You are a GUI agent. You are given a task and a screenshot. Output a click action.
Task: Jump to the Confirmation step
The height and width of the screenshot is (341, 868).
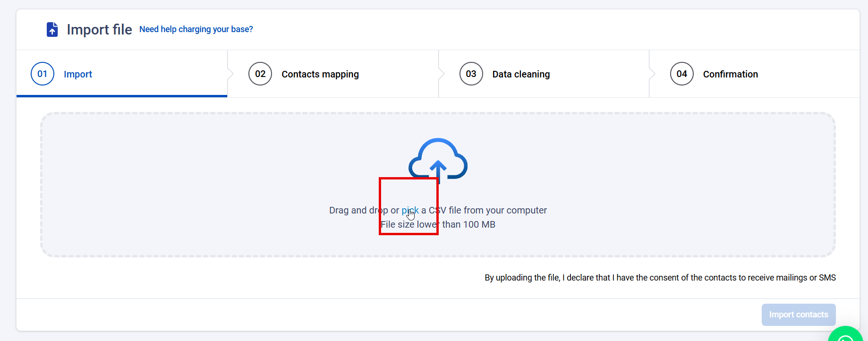point(730,74)
